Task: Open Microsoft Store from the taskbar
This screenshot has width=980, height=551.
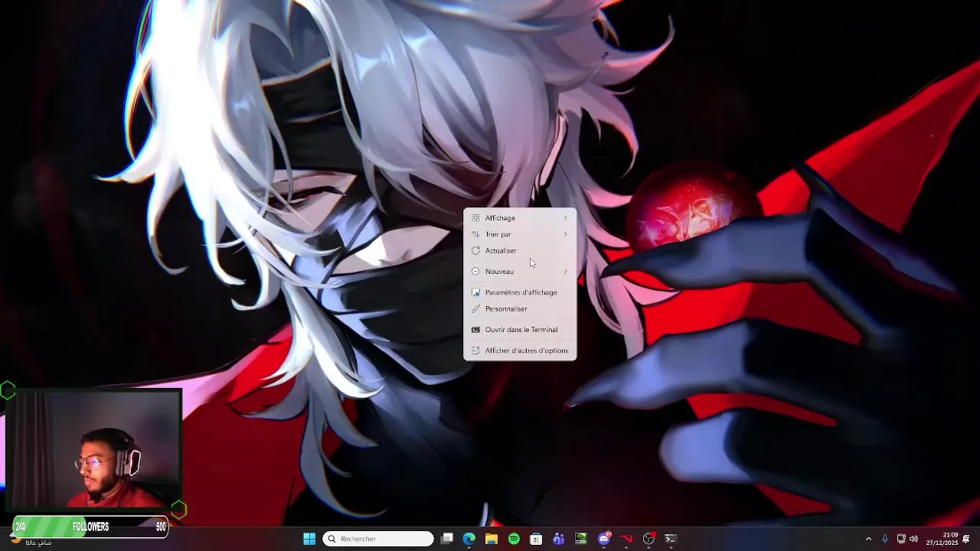Action: 536,539
